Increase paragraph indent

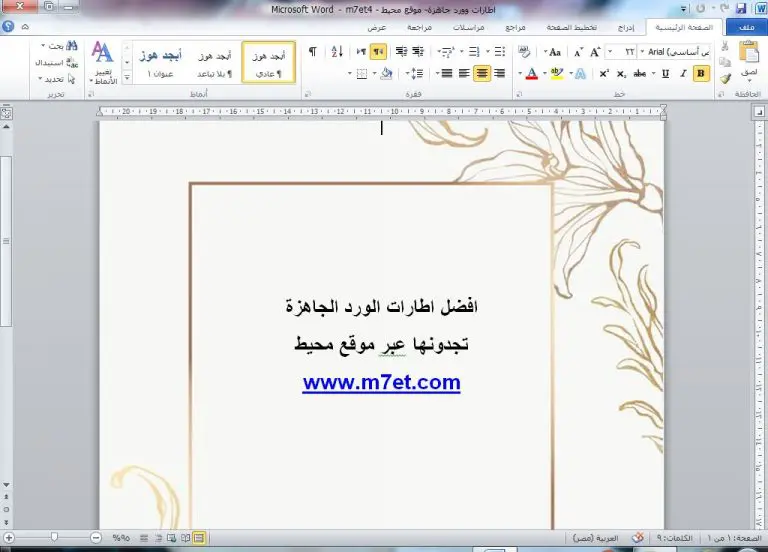tap(401, 51)
